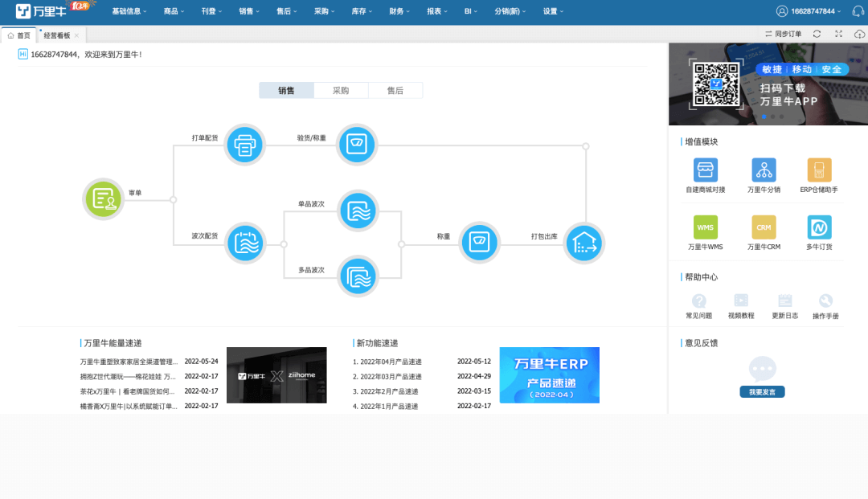868x499 pixels.
Task: Open 视频教程 video tutorials icon
Action: coord(741,301)
